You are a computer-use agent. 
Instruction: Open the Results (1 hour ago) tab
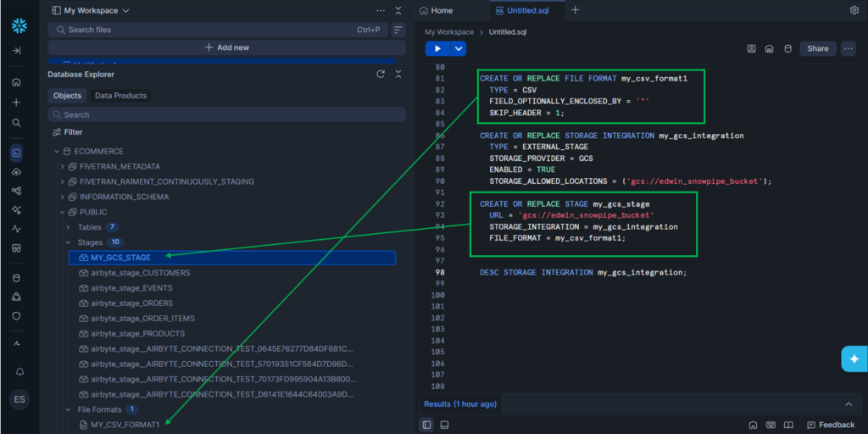460,404
